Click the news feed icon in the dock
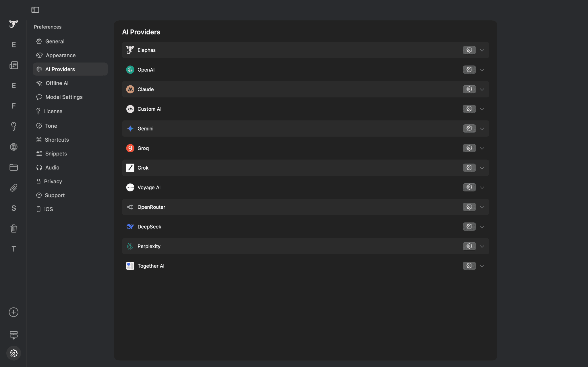588x367 pixels. [x=13, y=65]
